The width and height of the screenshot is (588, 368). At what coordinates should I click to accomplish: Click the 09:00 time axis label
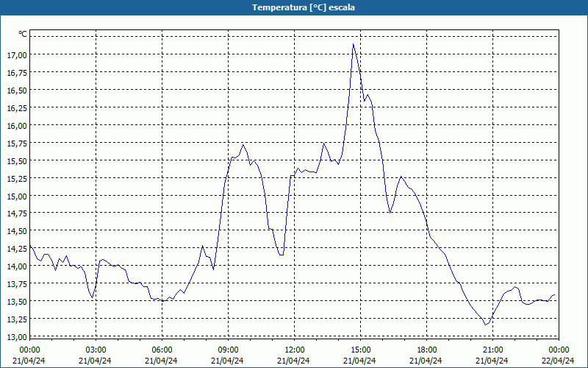[229, 350]
